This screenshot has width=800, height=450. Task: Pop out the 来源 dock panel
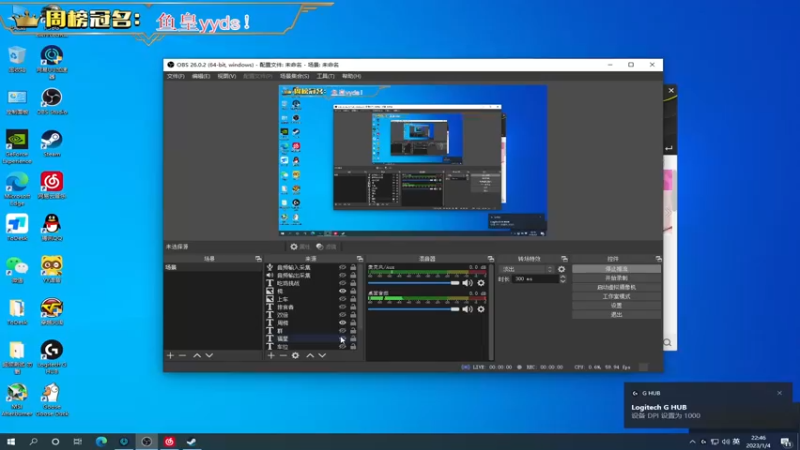pos(360,259)
